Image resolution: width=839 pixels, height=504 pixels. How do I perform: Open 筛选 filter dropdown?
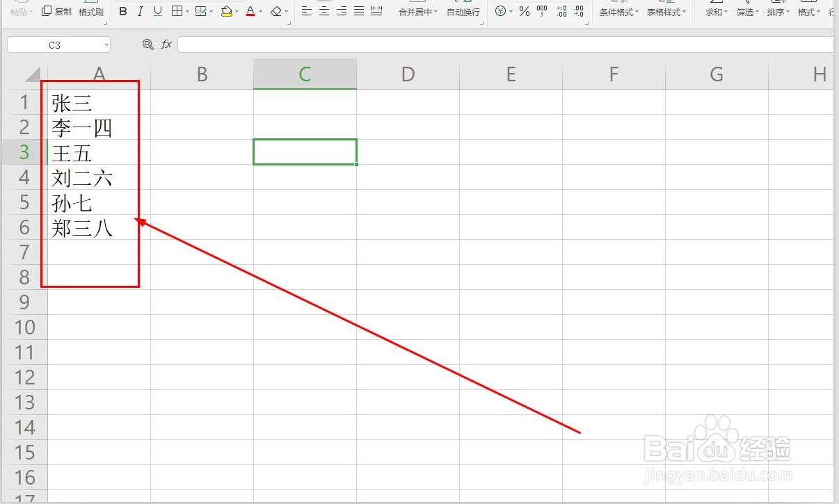point(748,13)
